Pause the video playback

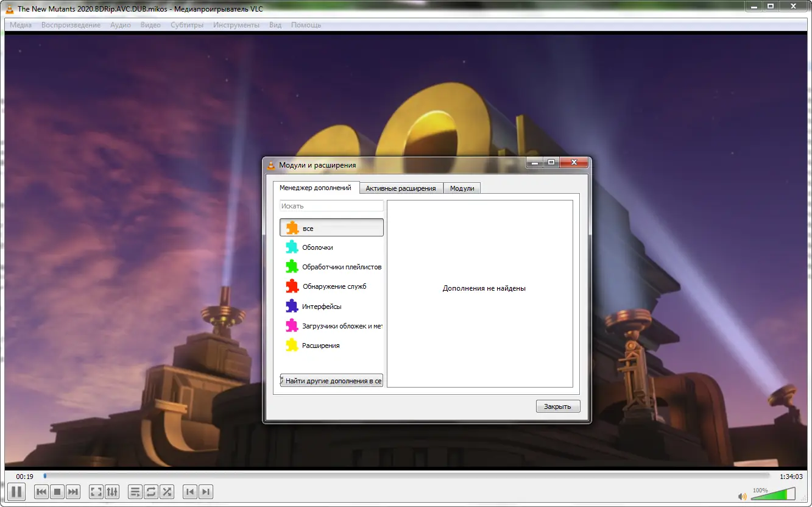pyautogui.click(x=16, y=492)
